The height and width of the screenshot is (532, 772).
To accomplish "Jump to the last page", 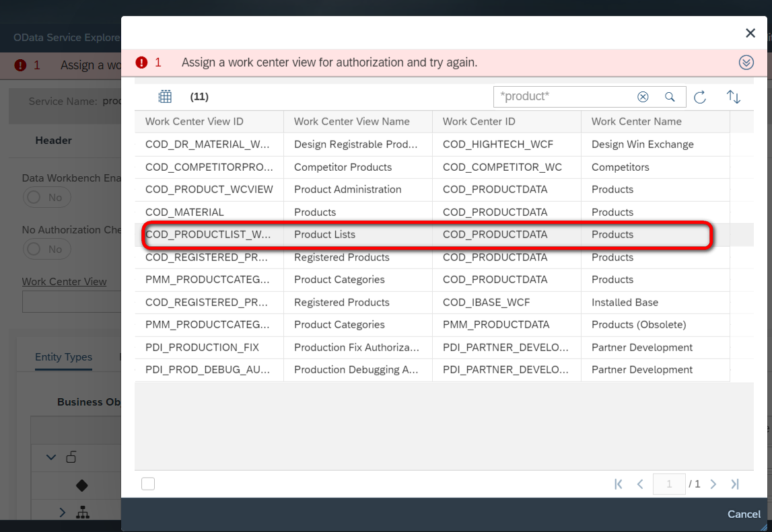I will [x=734, y=484].
